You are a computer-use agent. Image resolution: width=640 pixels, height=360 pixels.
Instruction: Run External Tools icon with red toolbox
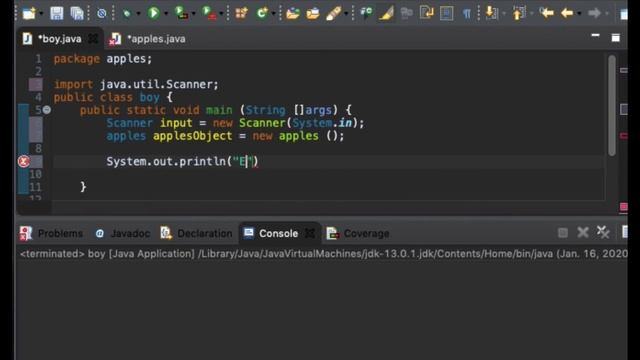[x=209, y=13]
